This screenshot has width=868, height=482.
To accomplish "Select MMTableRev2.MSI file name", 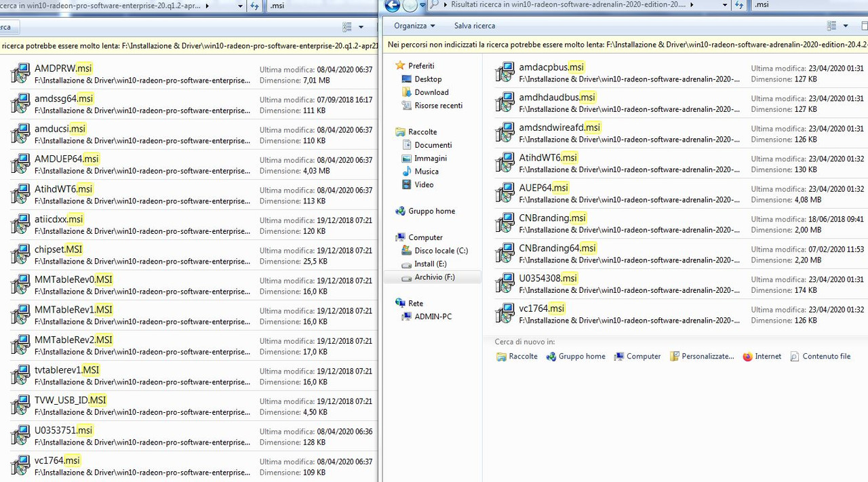I will [74, 340].
